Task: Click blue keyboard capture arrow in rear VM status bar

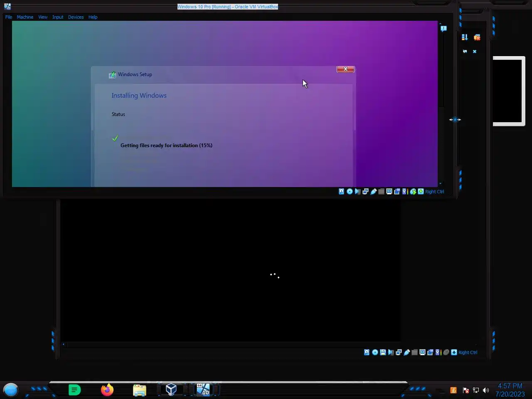Action: tap(454, 352)
